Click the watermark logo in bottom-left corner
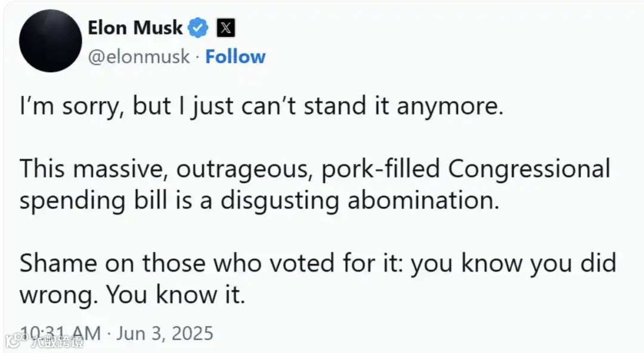Viewport: 644px width, 353px height. 12,342
